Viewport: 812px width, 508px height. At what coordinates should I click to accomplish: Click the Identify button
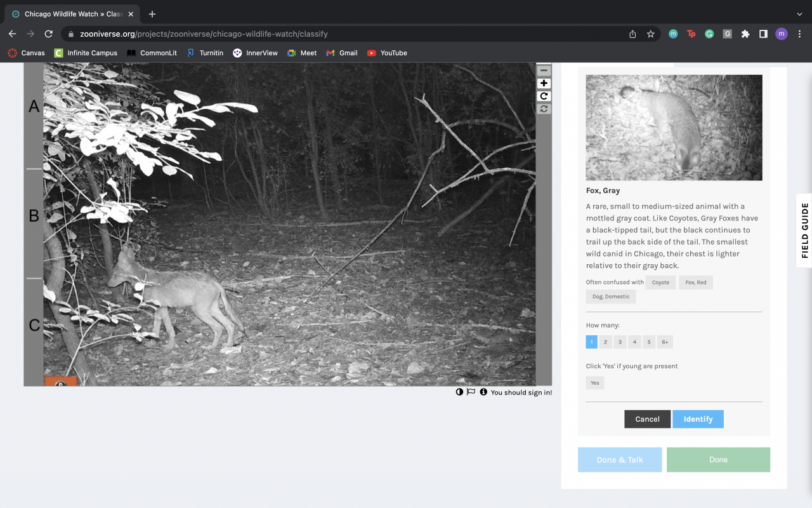698,419
